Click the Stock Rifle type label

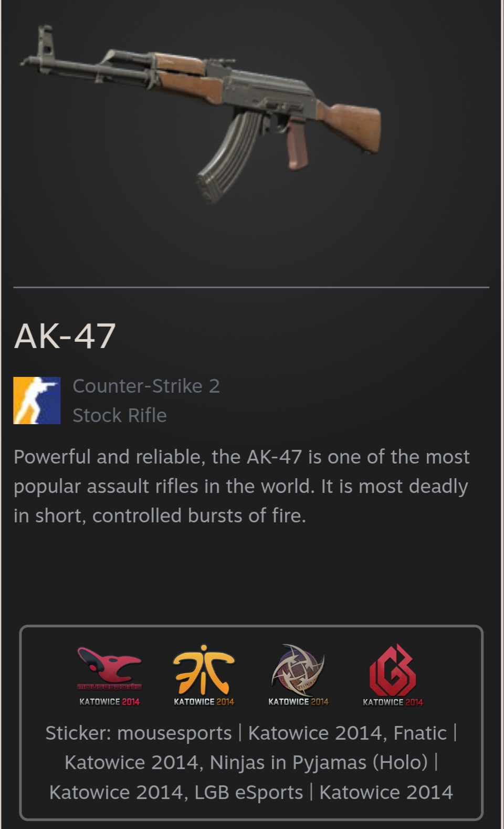[x=120, y=415]
